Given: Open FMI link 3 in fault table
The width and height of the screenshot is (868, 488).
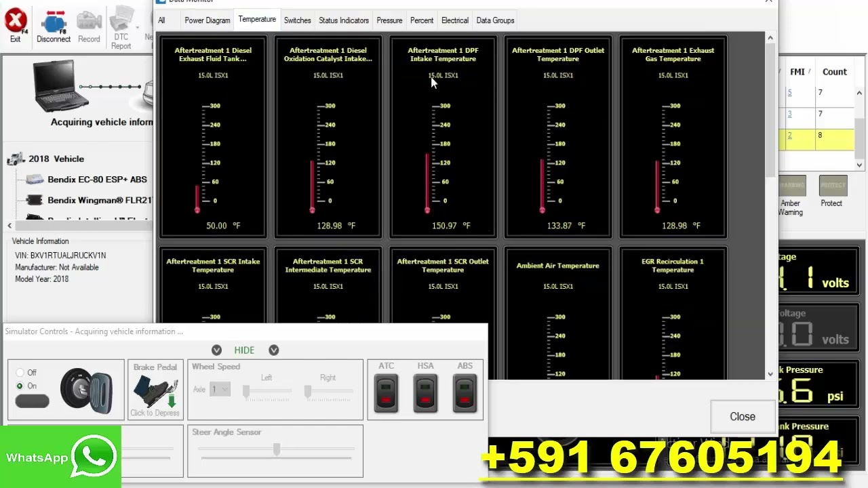Looking at the screenshot, I should click(789, 114).
